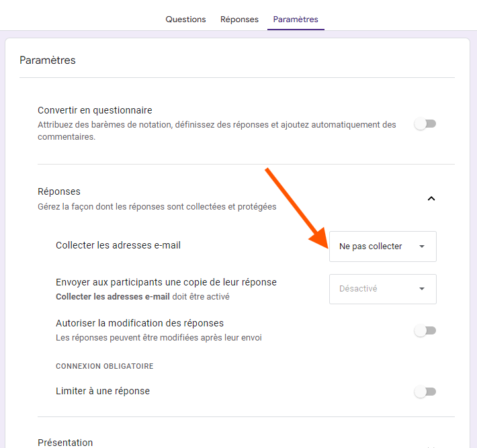Image resolution: width=477 pixels, height=448 pixels.
Task: Toggle Autoriser la modification des réponses
Action: [x=425, y=330]
